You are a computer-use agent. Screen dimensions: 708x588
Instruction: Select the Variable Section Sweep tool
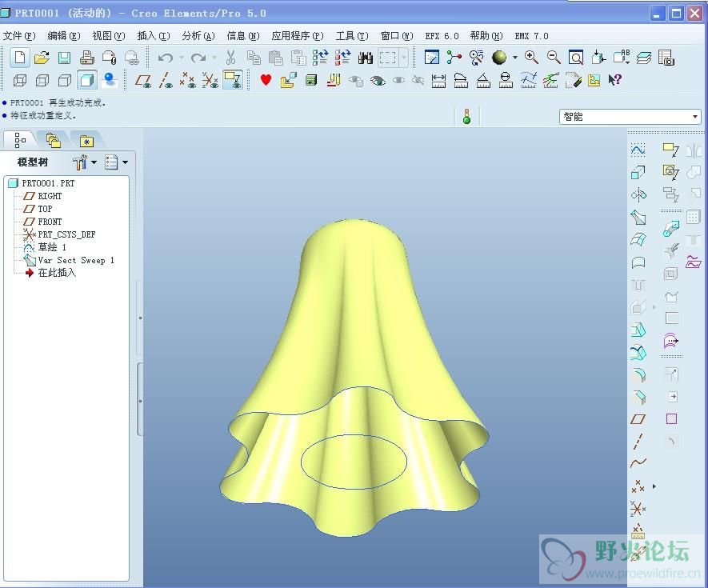click(638, 218)
